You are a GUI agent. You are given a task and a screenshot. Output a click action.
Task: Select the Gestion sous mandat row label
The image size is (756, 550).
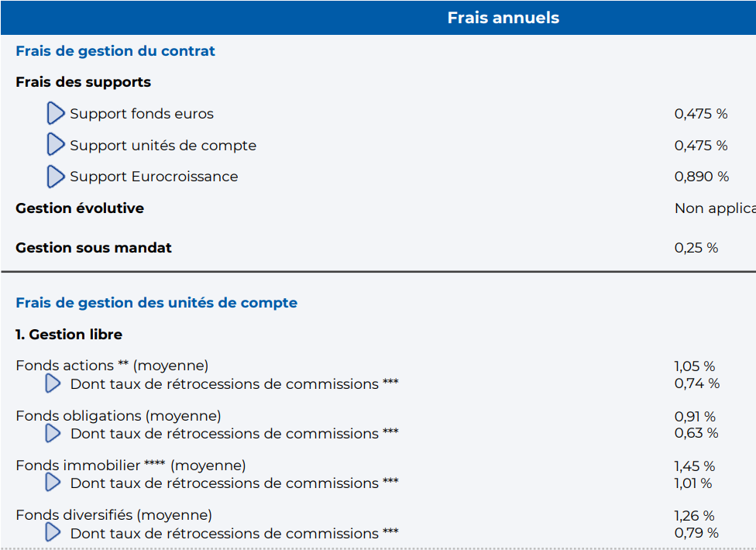coord(94,248)
